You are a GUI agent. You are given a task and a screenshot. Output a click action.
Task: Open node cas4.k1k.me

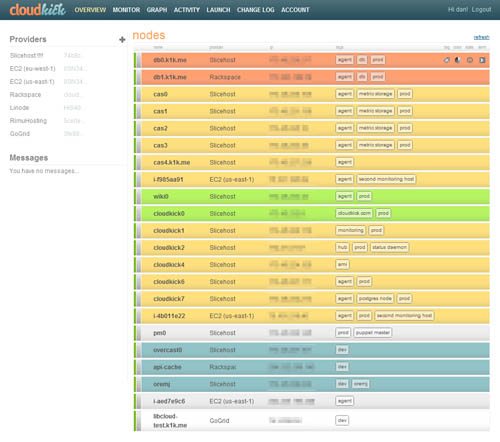click(172, 162)
